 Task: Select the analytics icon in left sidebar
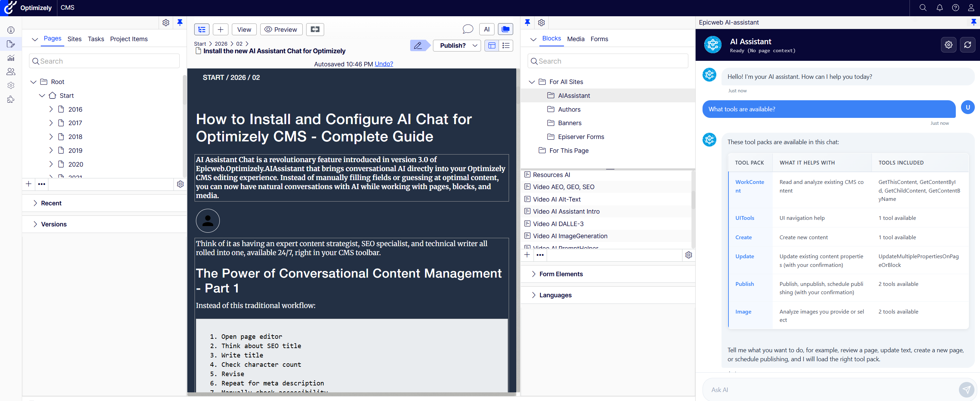tap(11, 58)
